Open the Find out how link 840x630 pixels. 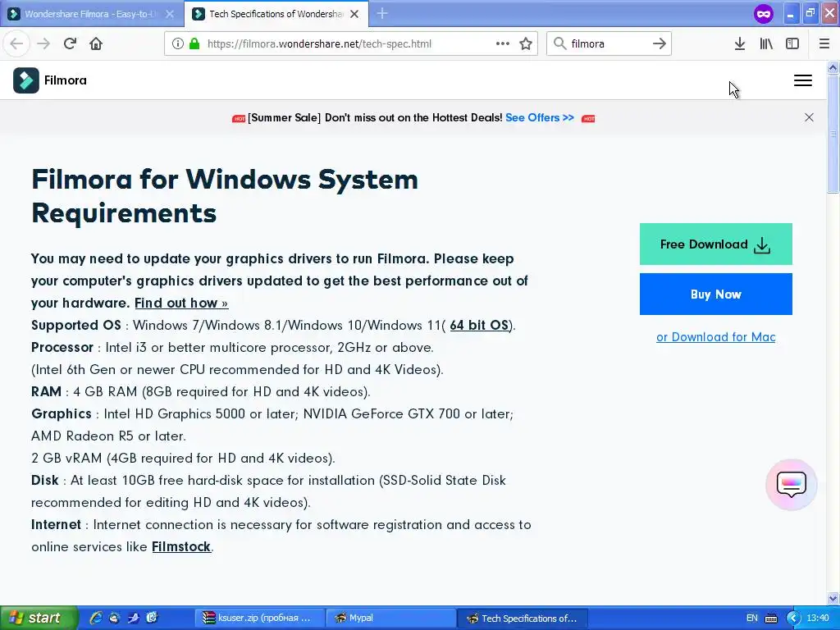tap(181, 304)
